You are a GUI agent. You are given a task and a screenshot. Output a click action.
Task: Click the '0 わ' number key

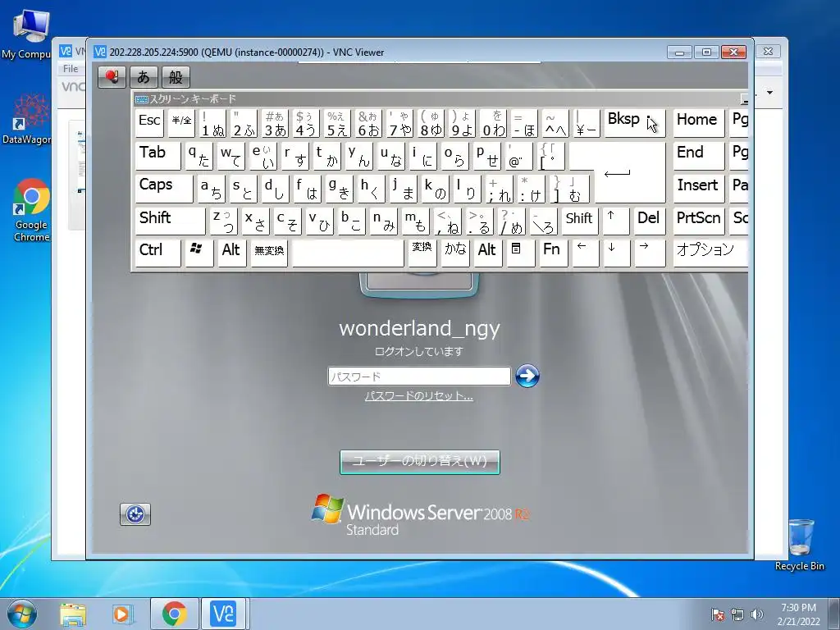pos(493,123)
